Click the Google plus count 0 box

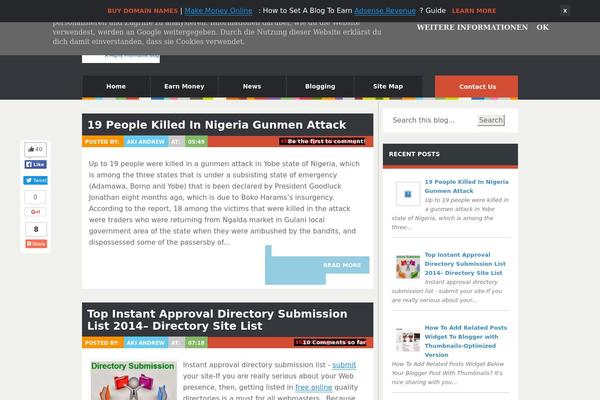35,197
